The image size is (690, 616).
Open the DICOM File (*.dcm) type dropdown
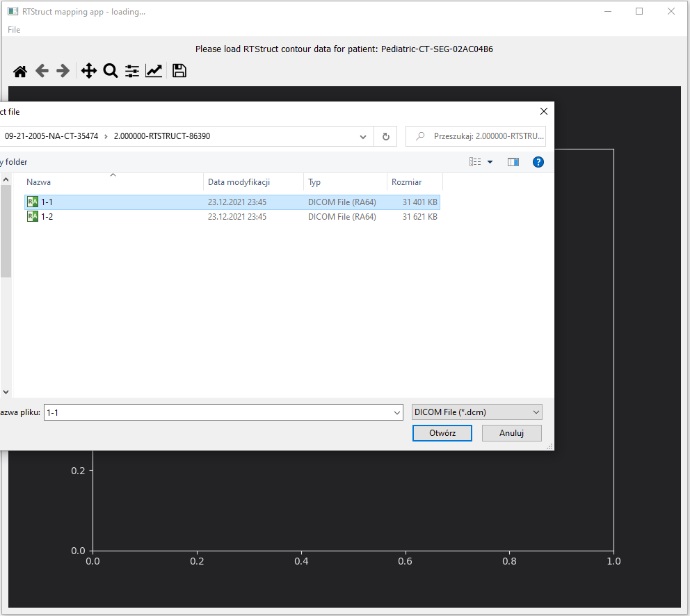[x=476, y=412]
